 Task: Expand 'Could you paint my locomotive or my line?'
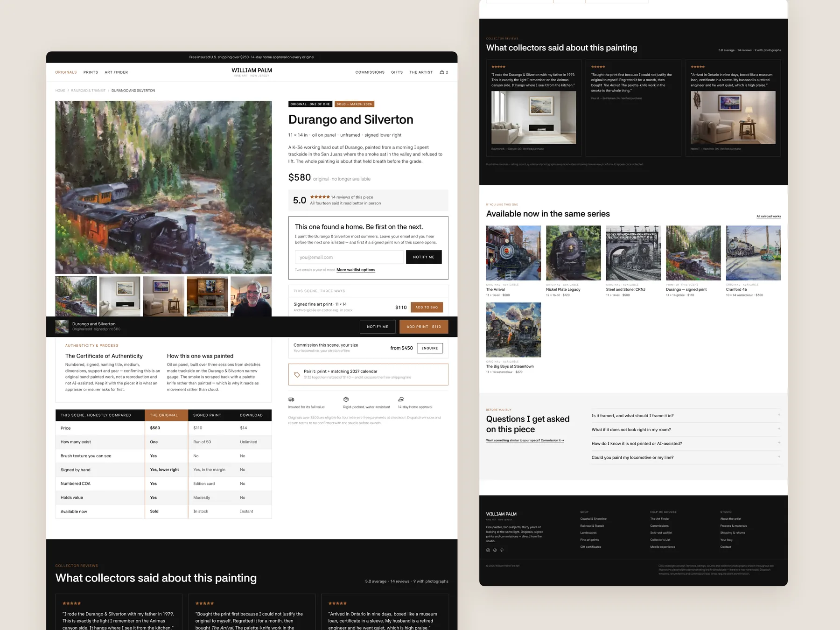pos(686,457)
